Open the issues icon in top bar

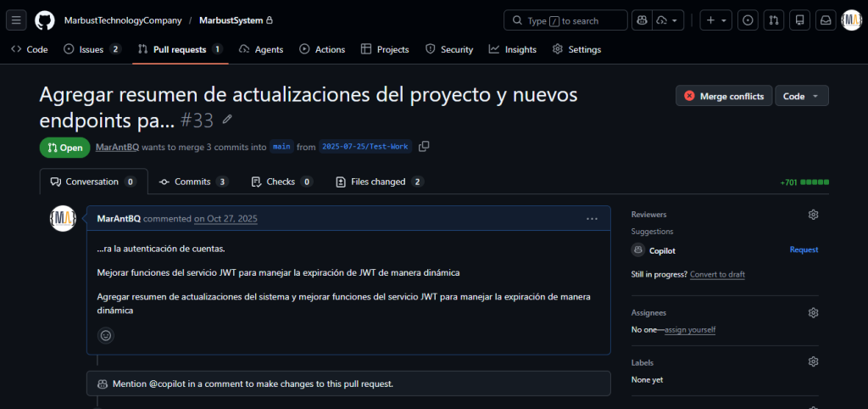(748, 20)
